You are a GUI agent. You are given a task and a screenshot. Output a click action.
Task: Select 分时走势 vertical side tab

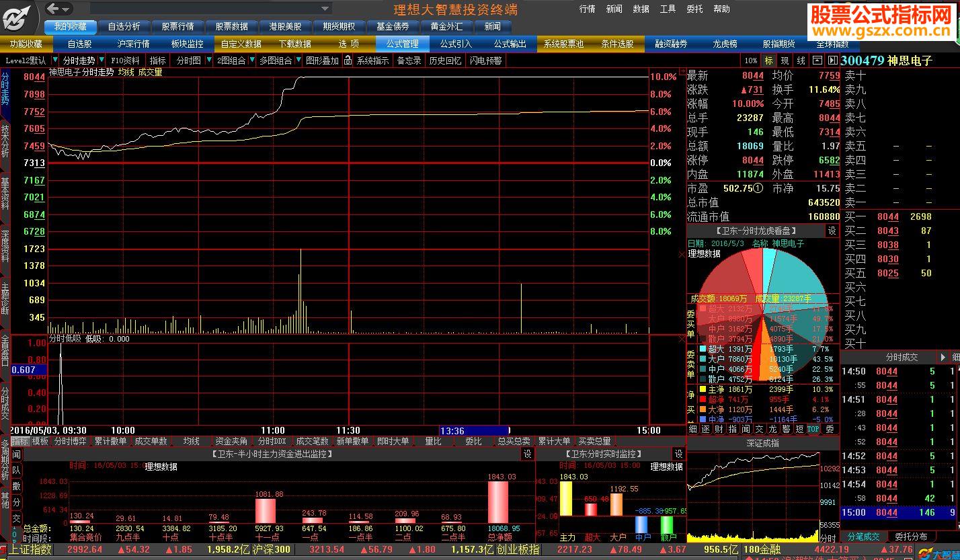tap(5, 89)
